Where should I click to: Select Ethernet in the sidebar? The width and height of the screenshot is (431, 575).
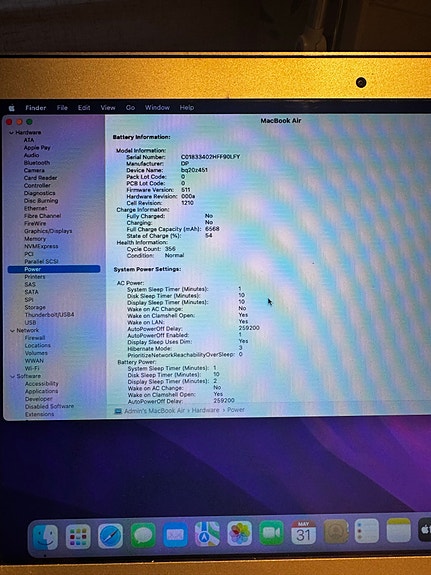coord(35,208)
